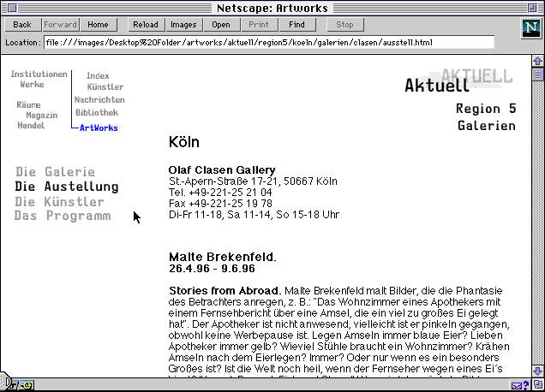Click the opening hours Di-Fr 11-18 line

255,215
